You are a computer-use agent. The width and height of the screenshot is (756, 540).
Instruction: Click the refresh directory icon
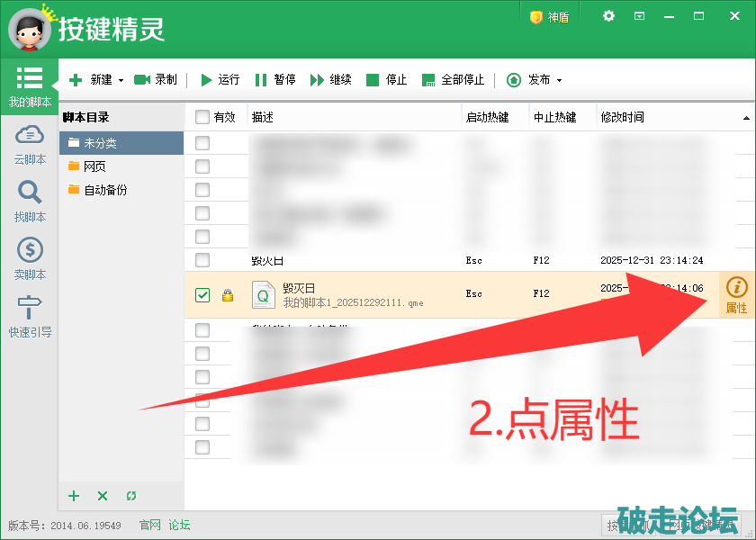pyautogui.click(x=131, y=496)
